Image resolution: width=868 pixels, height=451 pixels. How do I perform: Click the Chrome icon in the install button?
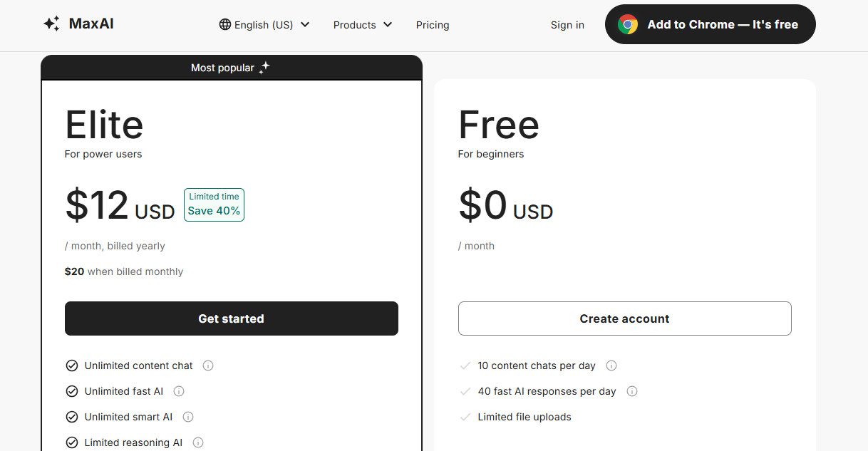(x=627, y=24)
